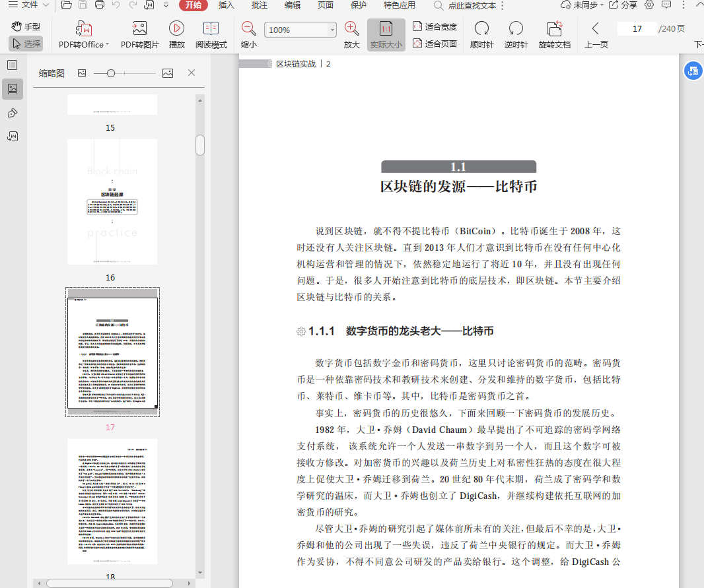Click the save icon in quick toolbar
This screenshot has height=588, width=704.
click(83, 5)
